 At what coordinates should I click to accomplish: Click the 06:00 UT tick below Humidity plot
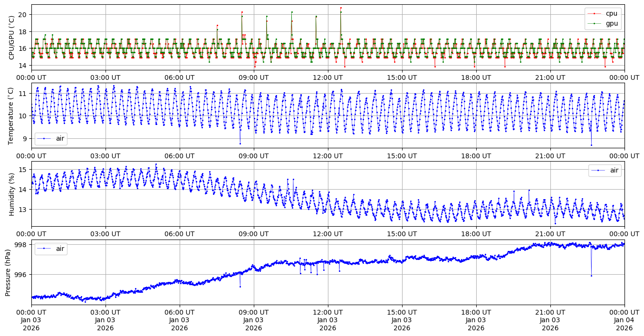point(180,234)
